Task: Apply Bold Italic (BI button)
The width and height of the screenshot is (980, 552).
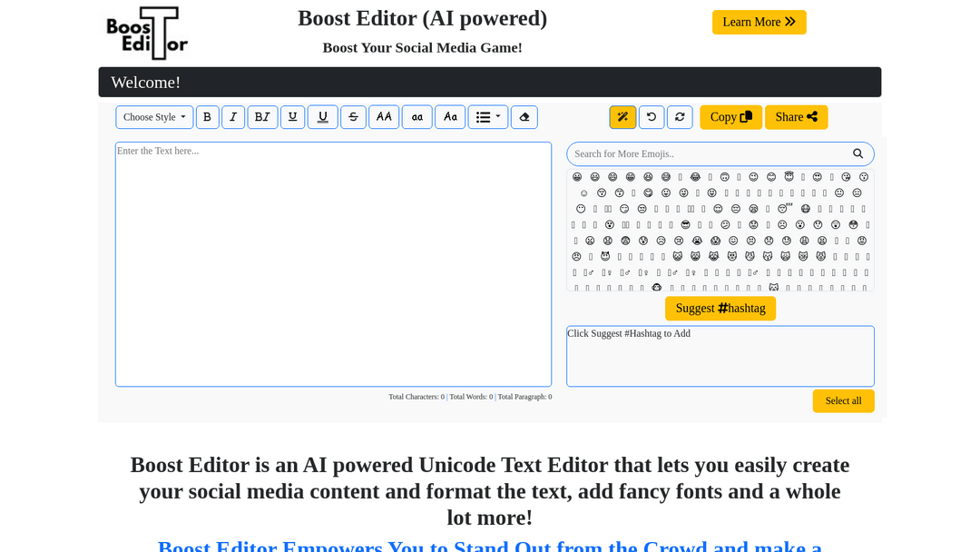Action: point(262,117)
